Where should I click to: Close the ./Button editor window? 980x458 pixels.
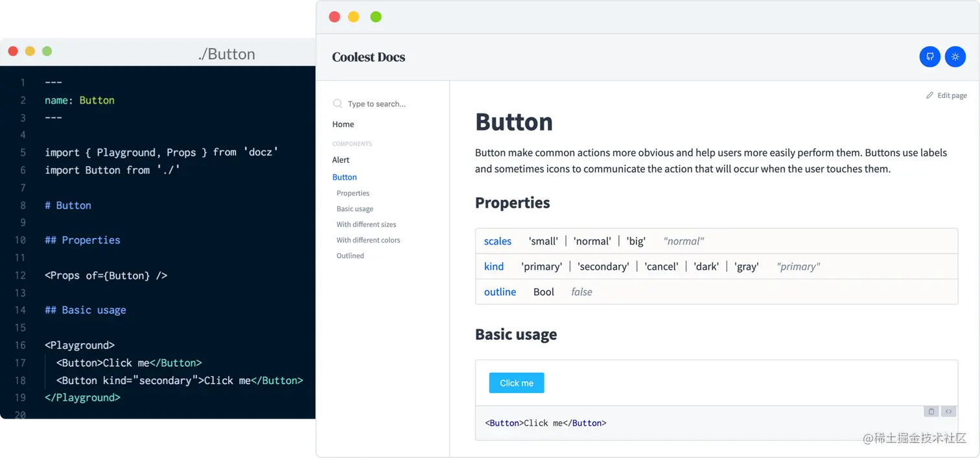click(13, 51)
